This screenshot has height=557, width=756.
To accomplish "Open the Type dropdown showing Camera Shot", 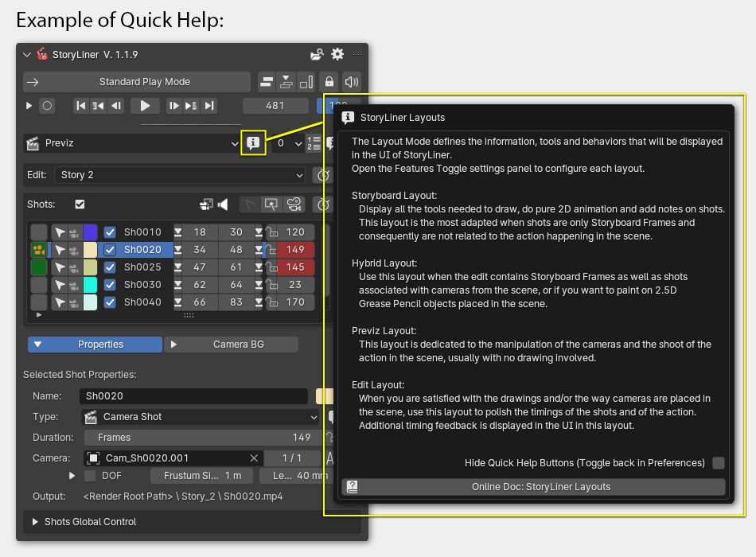I will coord(201,417).
